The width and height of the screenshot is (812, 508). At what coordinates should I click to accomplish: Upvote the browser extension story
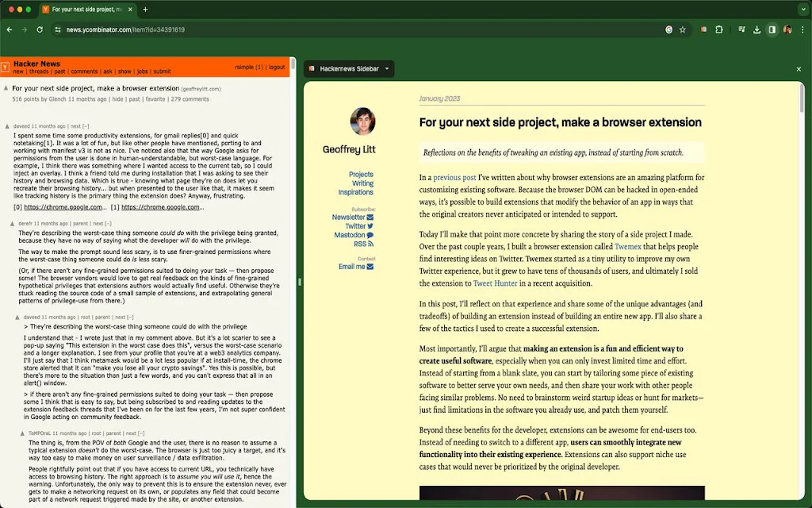coord(6,88)
